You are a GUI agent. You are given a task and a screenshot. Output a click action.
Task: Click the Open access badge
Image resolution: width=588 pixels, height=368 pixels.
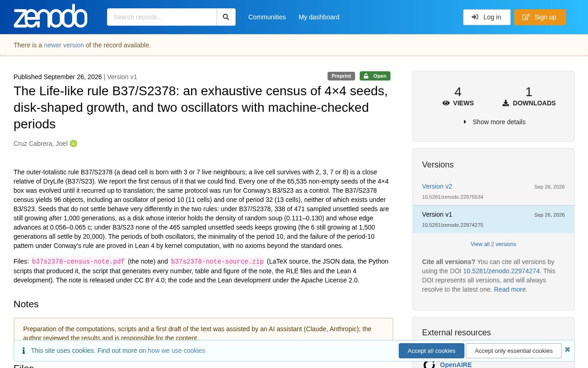point(375,76)
